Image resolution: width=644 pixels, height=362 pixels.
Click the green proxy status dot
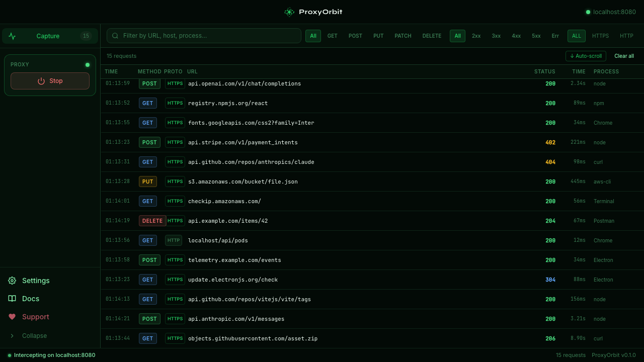click(x=88, y=64)
